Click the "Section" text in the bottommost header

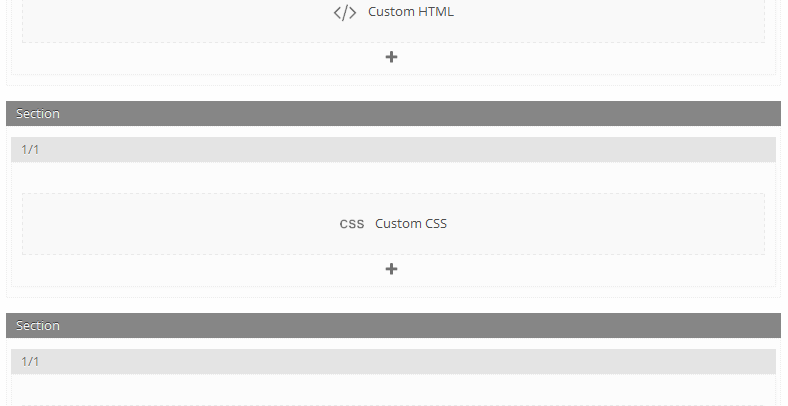[38, 326]
